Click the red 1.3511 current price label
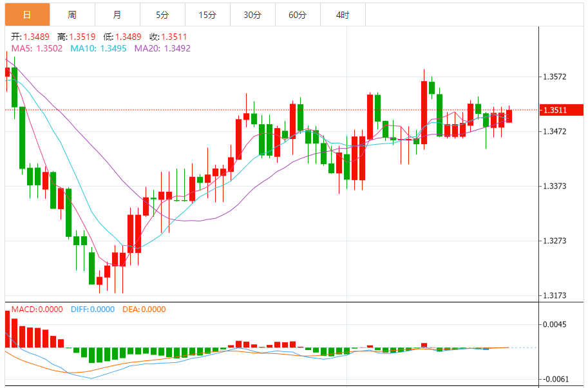 pyautogui.click(x=562, y=110)
